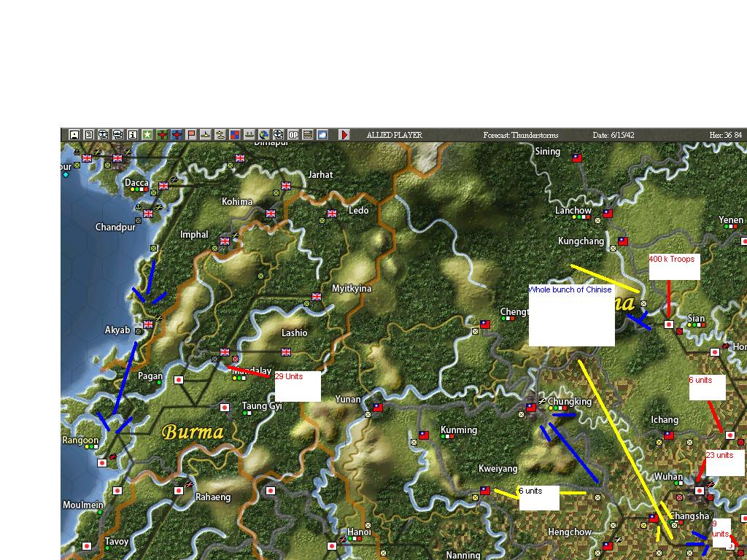Click the crosshair target toolbar icon
747x560 pixels.
(x=278, y=135)
